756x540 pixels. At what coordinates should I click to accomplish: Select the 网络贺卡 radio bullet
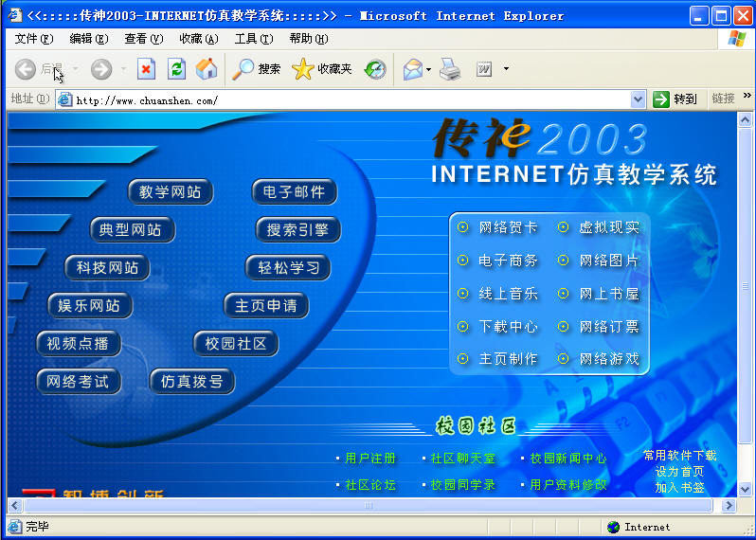pyautogui.click(x=462, y=227)
